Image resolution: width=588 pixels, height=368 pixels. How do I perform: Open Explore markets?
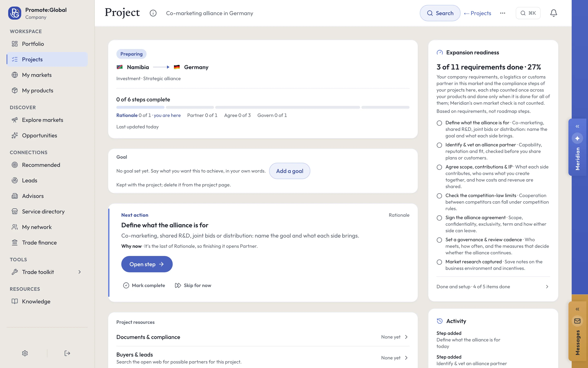pyautogui.click(x=47, y=120)
